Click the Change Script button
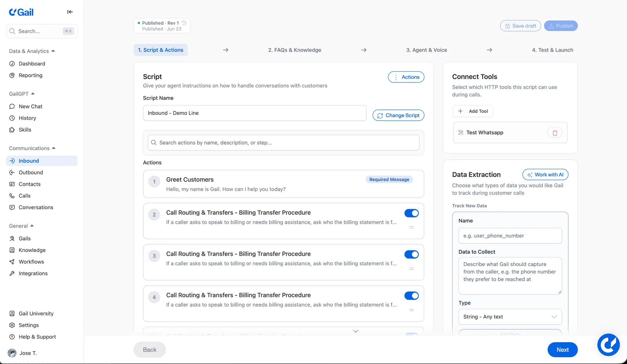 398,115
